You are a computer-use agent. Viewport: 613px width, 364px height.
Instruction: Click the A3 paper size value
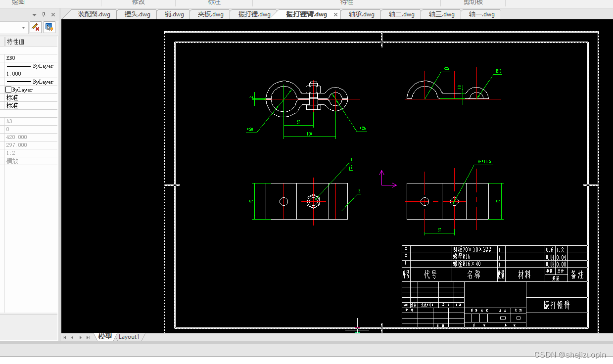pyautogui.click(x=31, y=121)
